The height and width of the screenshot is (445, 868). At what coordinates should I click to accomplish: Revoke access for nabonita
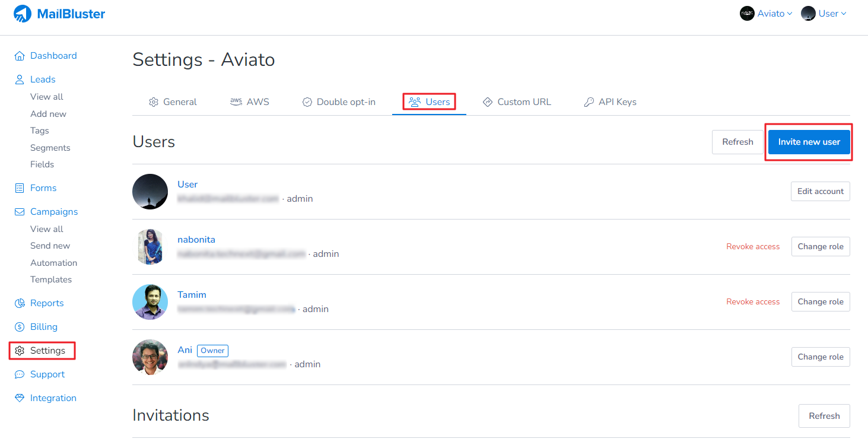coord(753,247)
